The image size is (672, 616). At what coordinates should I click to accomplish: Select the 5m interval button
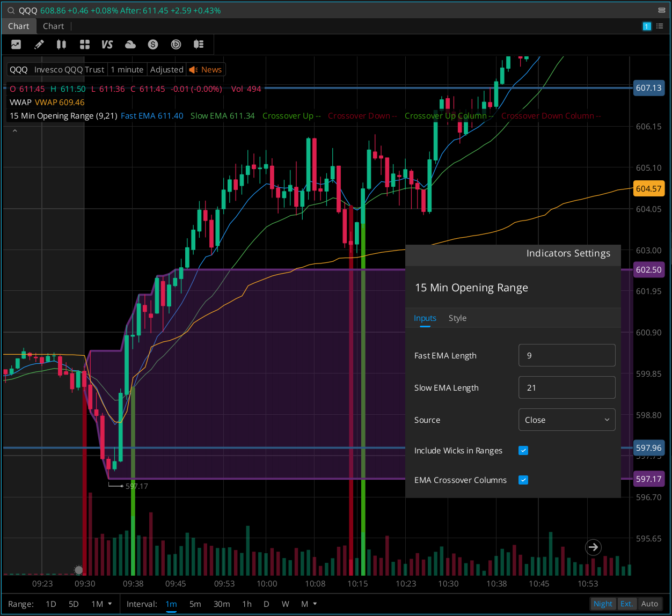195,604
